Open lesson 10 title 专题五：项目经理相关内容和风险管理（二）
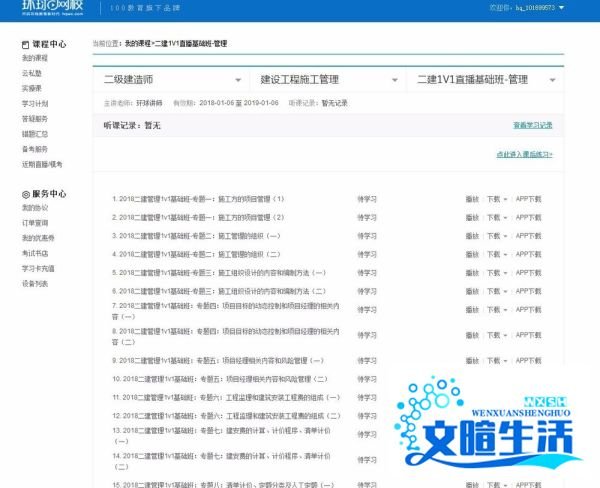Viewport: 600px width, 488px height. tap(220, 379)
